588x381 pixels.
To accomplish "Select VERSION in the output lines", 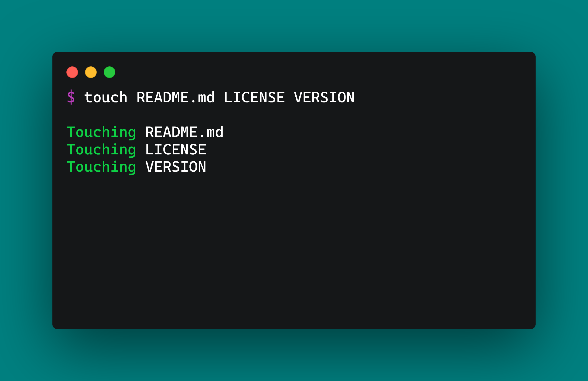I will 176,167.
